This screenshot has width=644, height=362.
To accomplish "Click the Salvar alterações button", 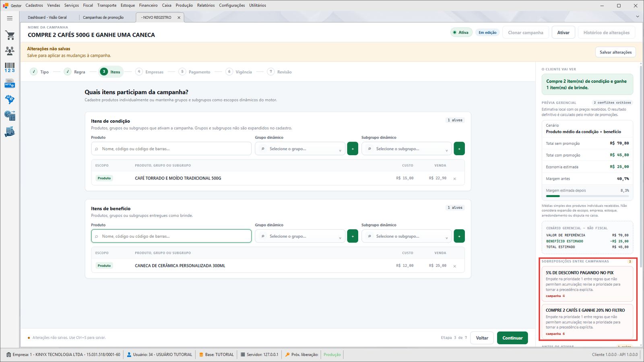I will click(x=615, y=52).
